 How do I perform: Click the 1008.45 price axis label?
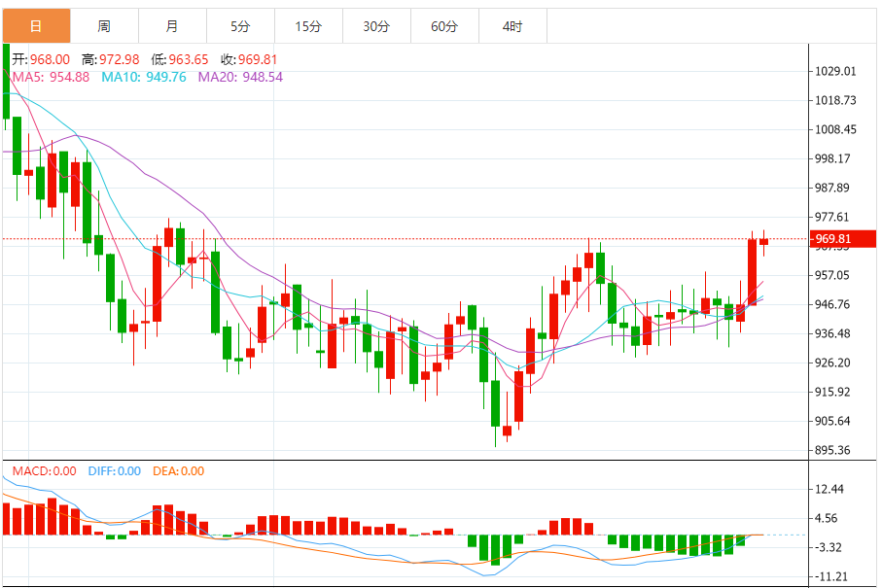pos(835,130)
